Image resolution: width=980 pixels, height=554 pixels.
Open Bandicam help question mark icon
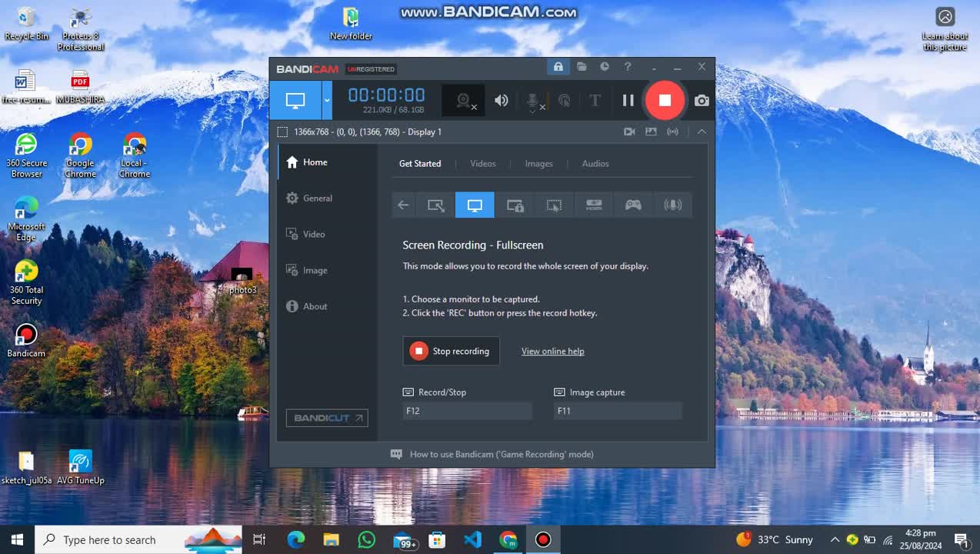(x=628, y=67)
